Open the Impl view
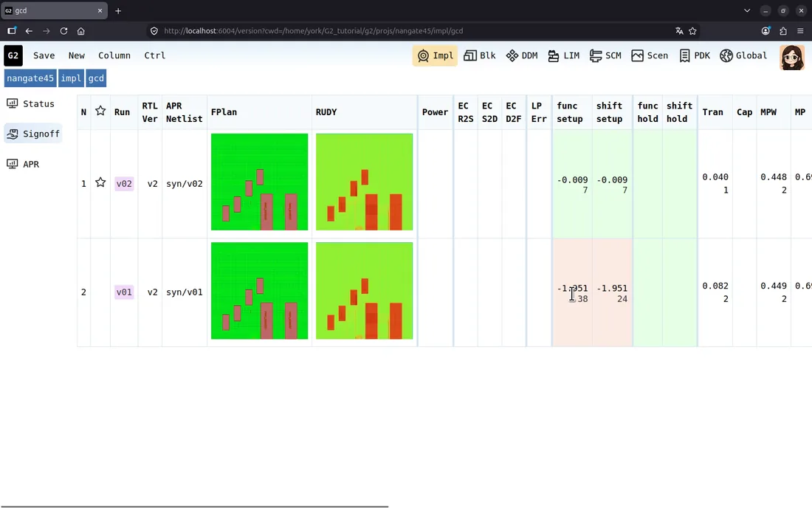The height and width of the screenshot is (508, 812). [435, 55]
